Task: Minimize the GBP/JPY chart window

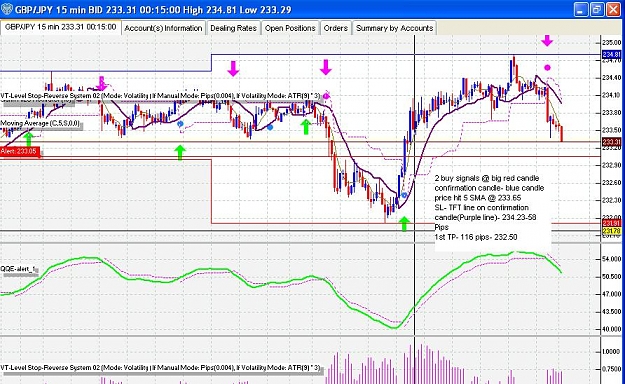Action: [x=580, y=10]
